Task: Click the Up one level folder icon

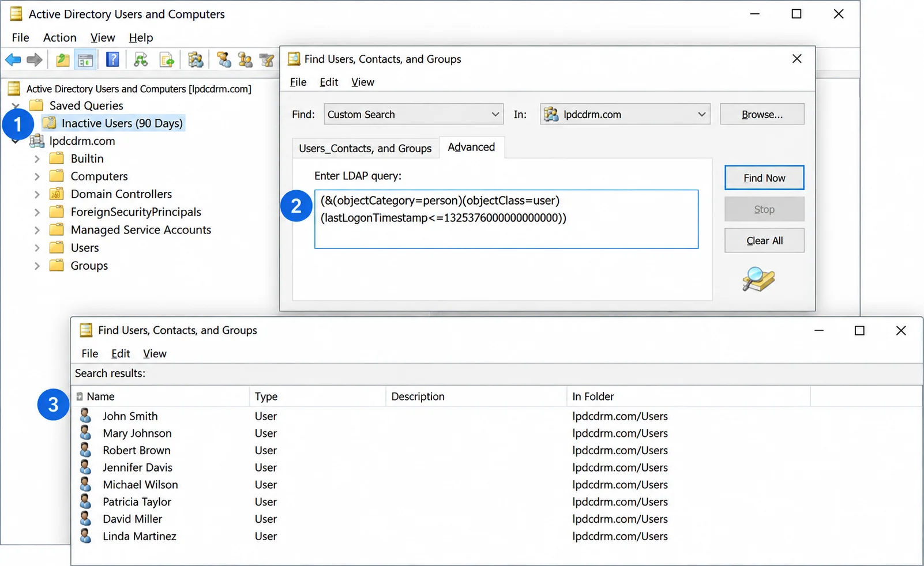Action: pos(62,59)
